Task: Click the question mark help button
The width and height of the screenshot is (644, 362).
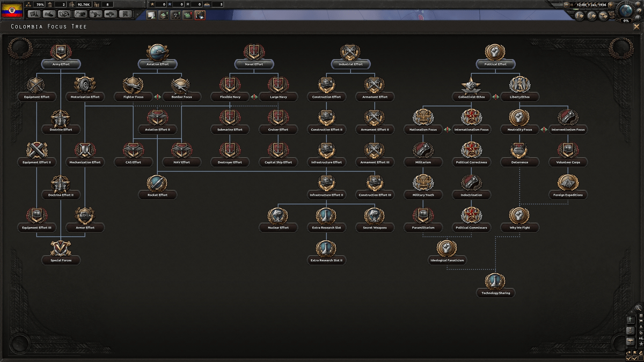Action: (640, 11)
